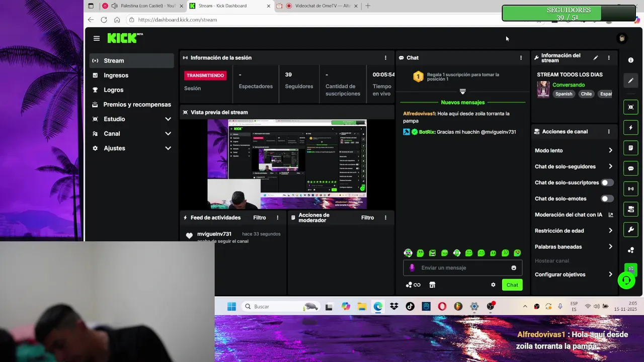644x362 pixels.
Task: Toggle Chat de solo-emotes switch
Action: pyautogui.click(x=607, y=199)
